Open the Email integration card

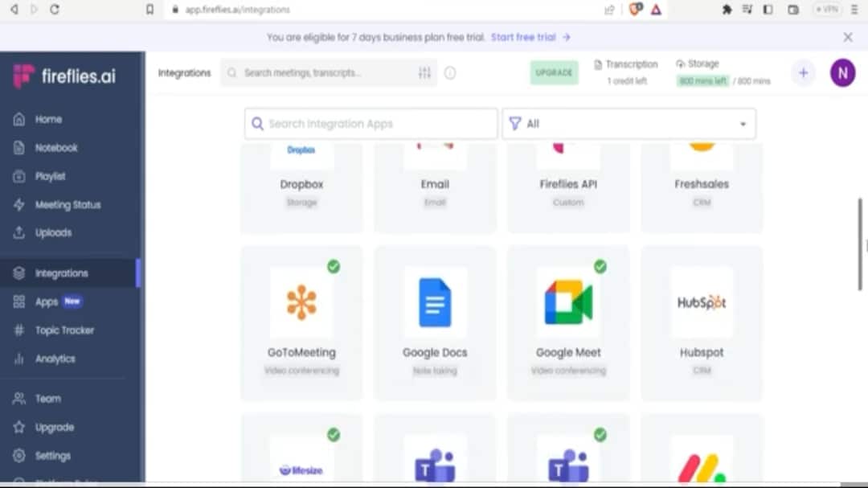(x=435, y=187)
